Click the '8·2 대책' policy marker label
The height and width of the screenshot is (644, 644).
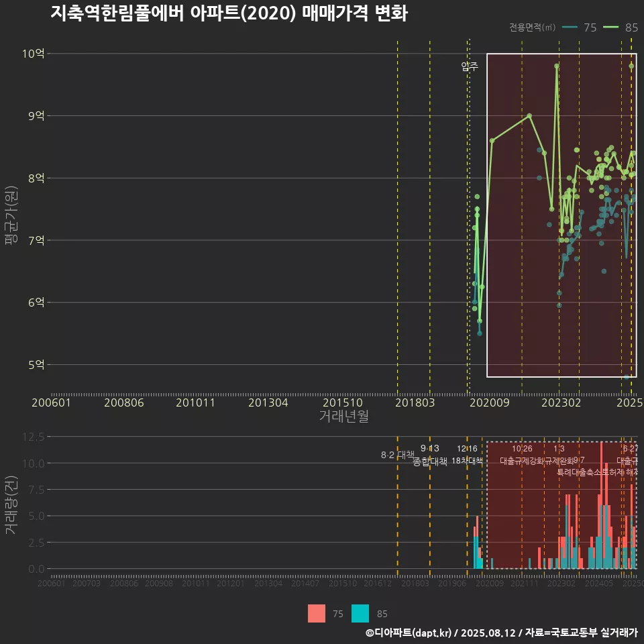[398, 455]
